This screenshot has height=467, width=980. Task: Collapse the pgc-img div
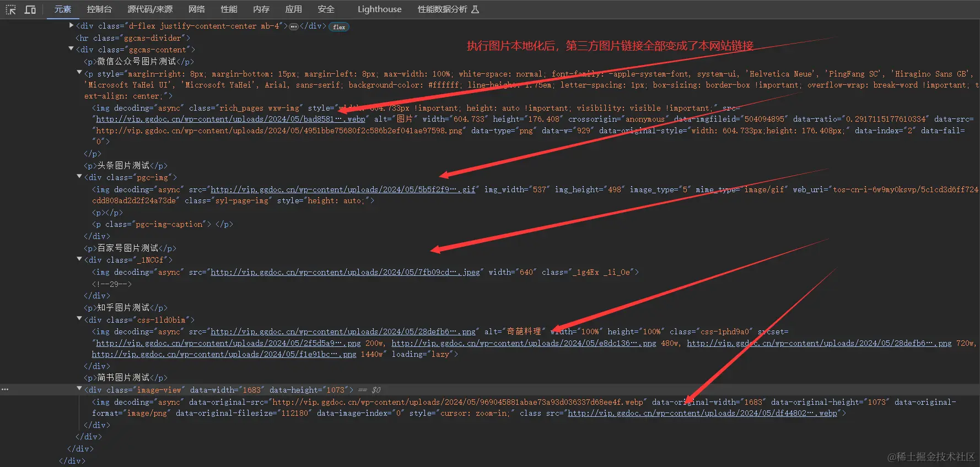click(79, 177)
